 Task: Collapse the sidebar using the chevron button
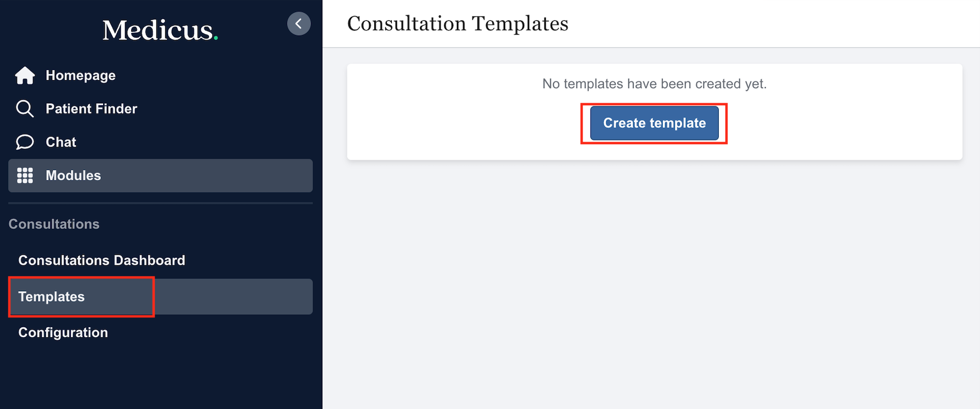298,24
